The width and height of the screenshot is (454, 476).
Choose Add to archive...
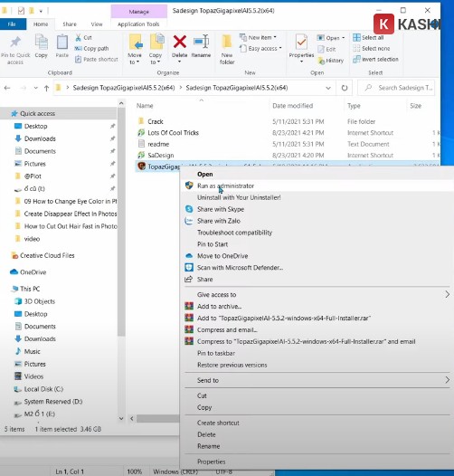pyautogui.click(x=219, y=306)
